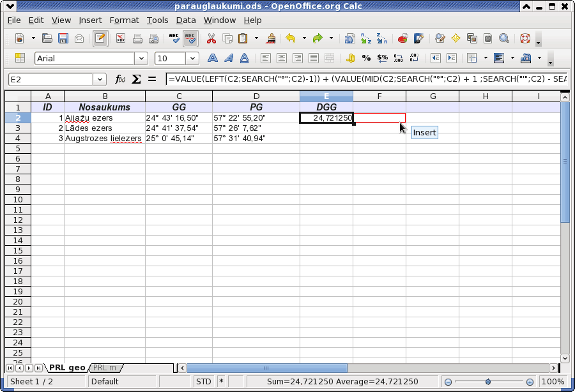The width and height of the screenshot is (575, 392).
Task: Toggle Underline formatting
Action: pyautogui.click(x=244, y=58)
